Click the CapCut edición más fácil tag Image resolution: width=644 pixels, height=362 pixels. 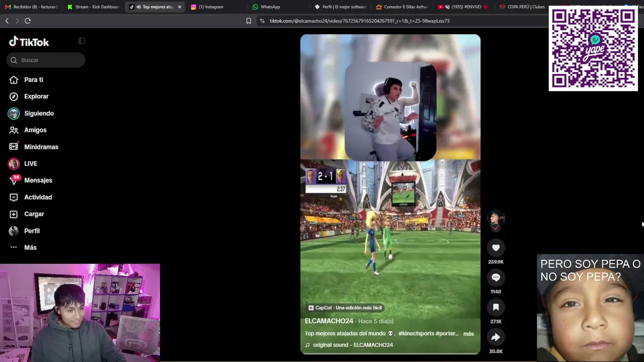coord(345,308)
